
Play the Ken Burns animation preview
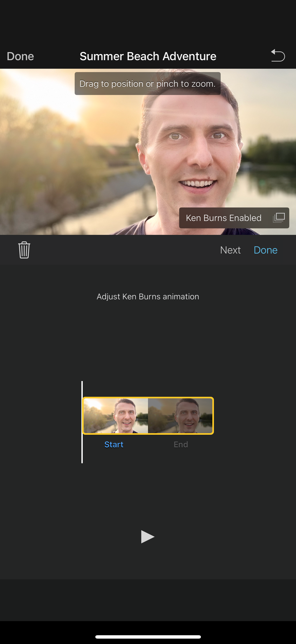[x=148, y=536]
